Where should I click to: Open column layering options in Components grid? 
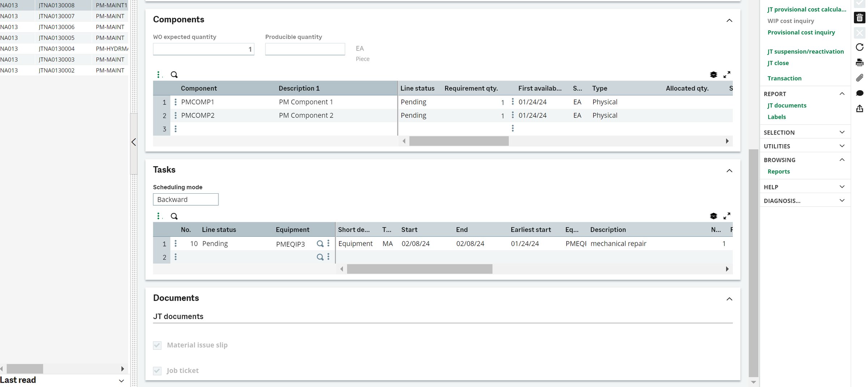pyautogui.click(x=713, y=74)
